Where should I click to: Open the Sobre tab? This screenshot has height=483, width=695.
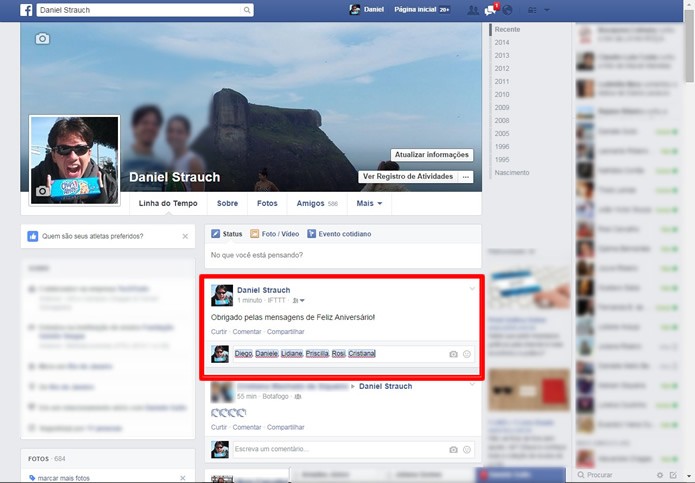click(x=227, y=203)
